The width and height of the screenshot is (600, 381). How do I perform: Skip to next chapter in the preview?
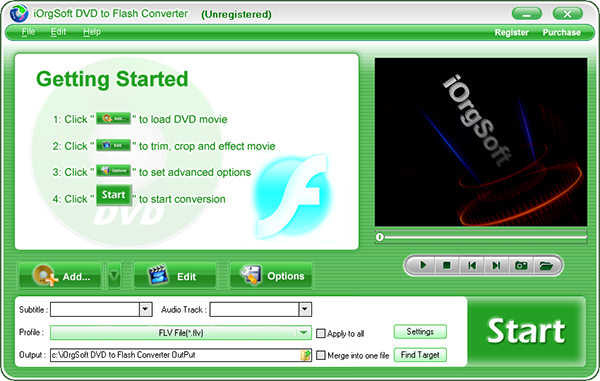point(496,265)
